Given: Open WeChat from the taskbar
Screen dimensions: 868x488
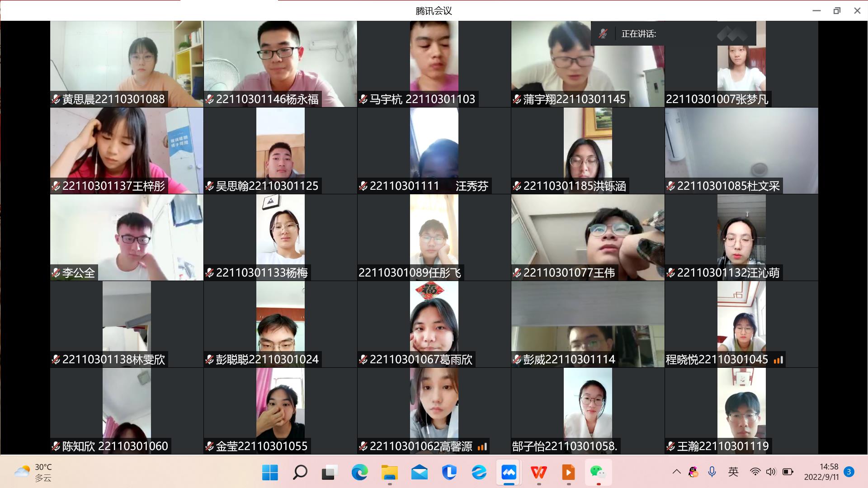Looking at the screenshot, I should tap(598, 473).
